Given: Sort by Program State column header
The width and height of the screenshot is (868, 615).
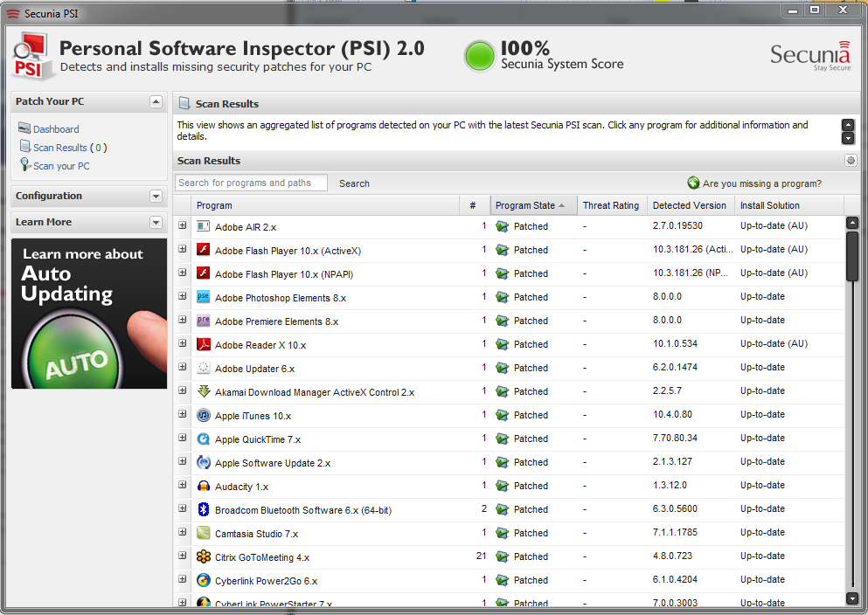Looking at the screenshot, I should pos(525,205).
